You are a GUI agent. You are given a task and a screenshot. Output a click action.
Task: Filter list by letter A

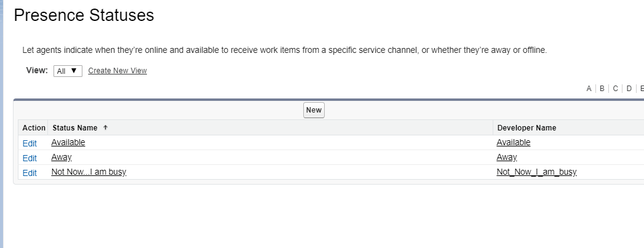[x=589, y=89]
